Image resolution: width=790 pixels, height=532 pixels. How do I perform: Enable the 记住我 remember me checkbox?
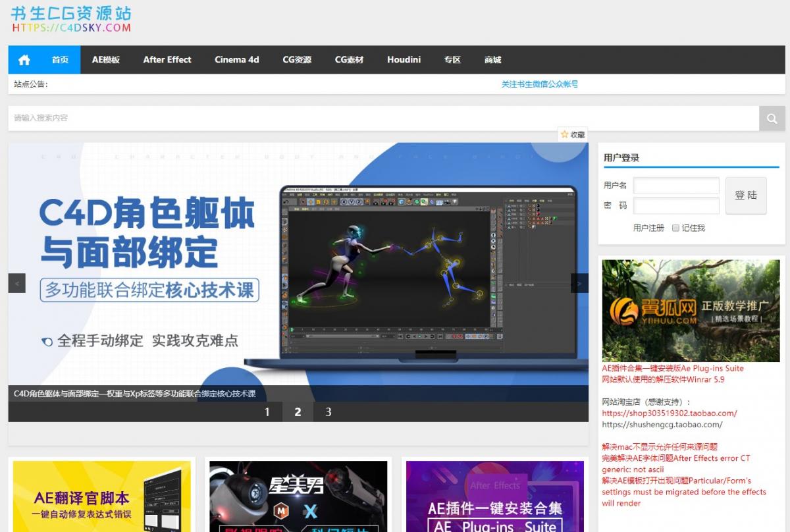tap(675, 228)
